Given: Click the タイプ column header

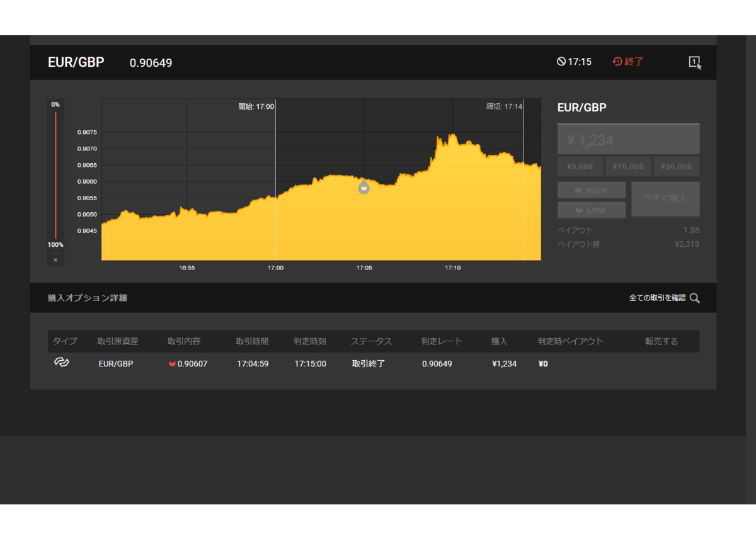Looking at the screenshot, I should point(65,341).
